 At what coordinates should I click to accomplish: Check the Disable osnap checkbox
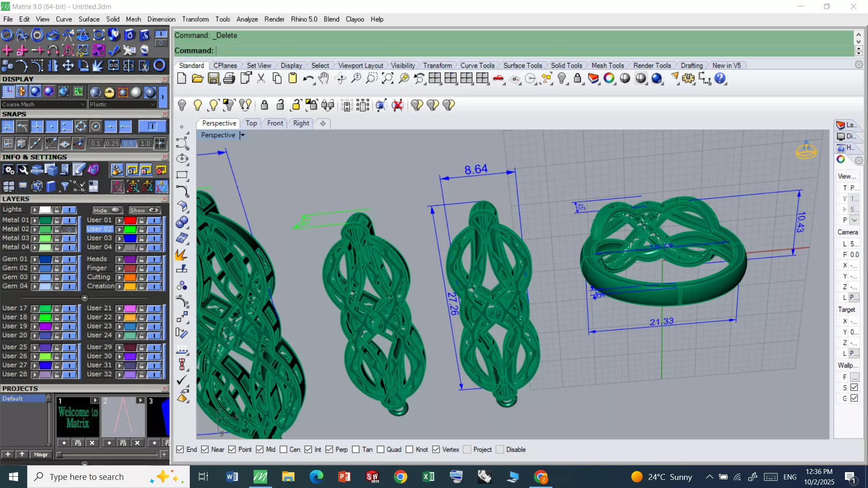(x=500, y=450)
